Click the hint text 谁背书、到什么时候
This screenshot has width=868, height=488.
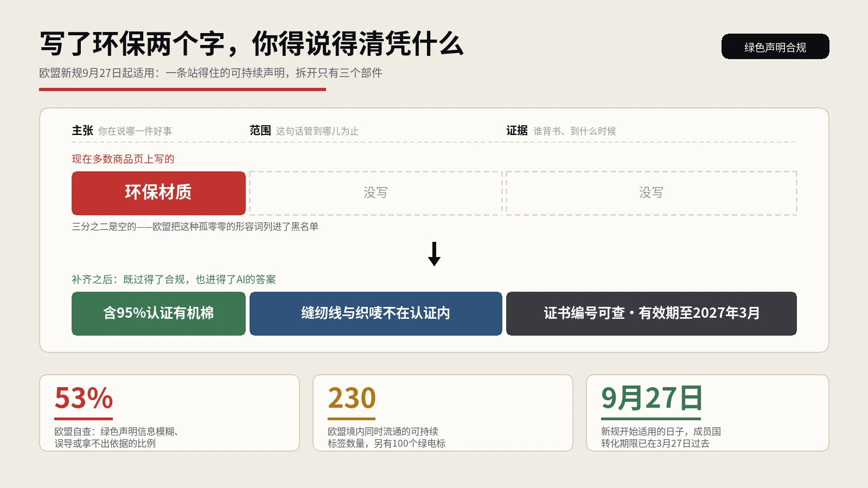(x=575, y=131)
